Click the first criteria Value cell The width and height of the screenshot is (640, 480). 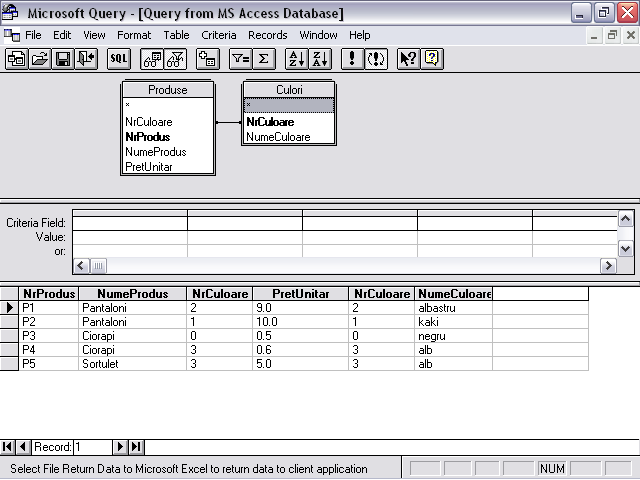130,237
